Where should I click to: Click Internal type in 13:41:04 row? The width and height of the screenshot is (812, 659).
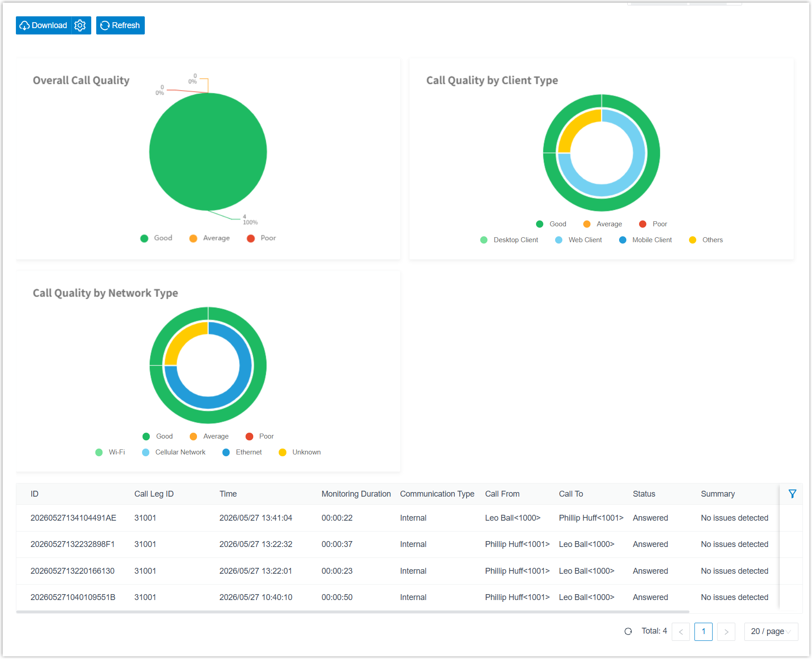(x=413, y=518)
